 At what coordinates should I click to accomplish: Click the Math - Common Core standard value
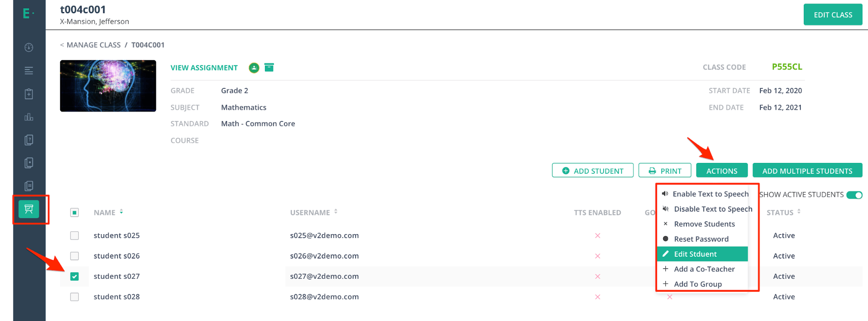pos(258,123)
